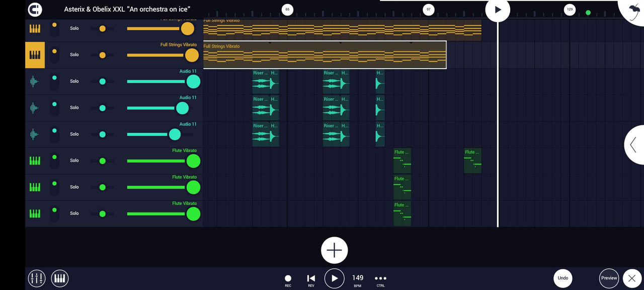
Task: Jump to bar 97 timeline marker
Action: click(428, 9)
